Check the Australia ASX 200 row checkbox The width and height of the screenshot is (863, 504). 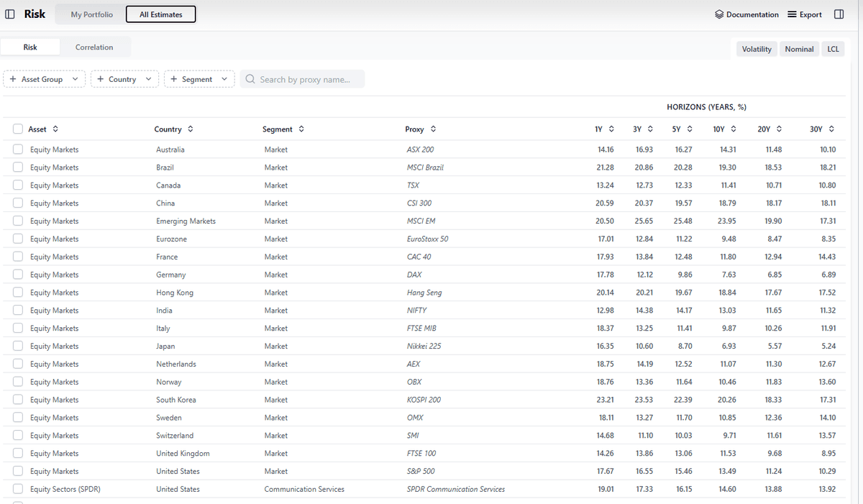click(x=17, y=150)
